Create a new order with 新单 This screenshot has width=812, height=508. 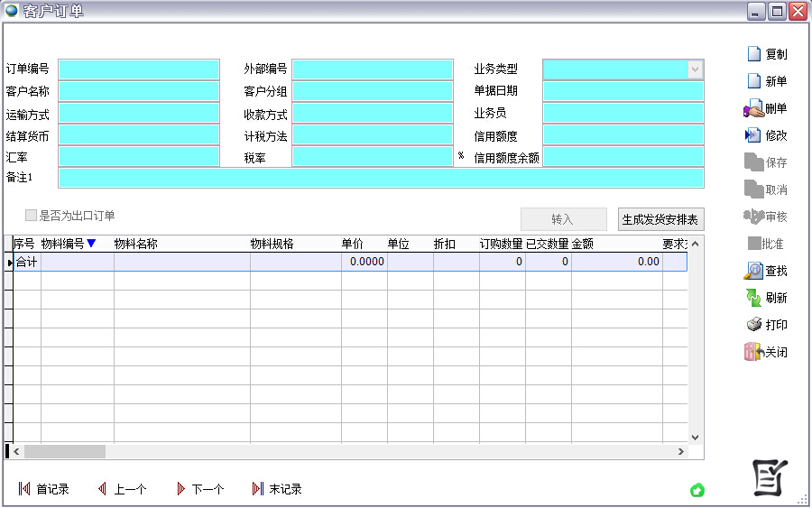tap(754, 81)
